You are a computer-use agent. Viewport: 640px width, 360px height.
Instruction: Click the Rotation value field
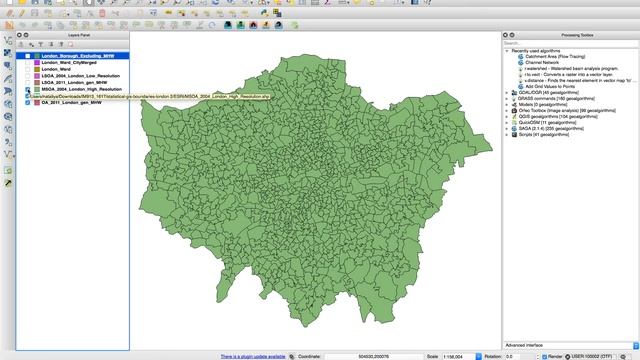click(x=519, y=356)
